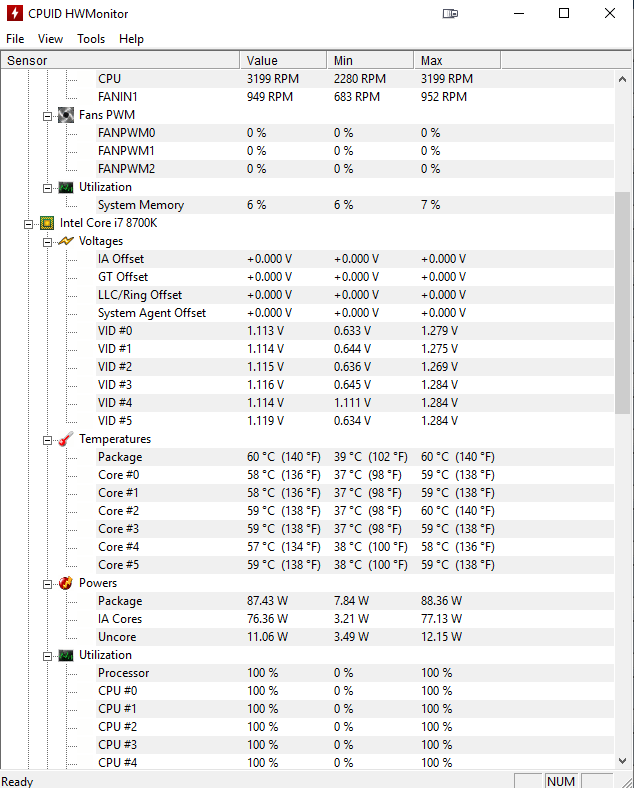Image resolution: width=634 pixels, height=788 pixels.
Task: Click the Fans PWM fan icon
Action: pyautogui.click(x=66, y=115)
